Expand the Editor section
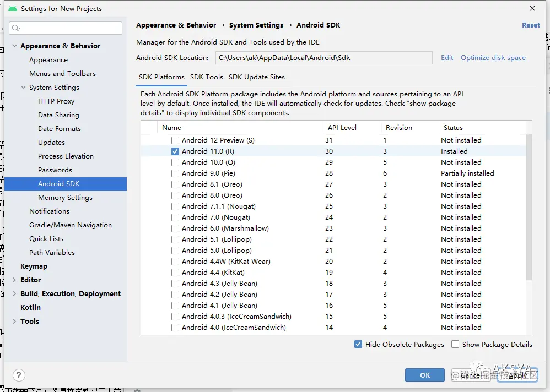 pyautogui.click(x=14, y=280)
